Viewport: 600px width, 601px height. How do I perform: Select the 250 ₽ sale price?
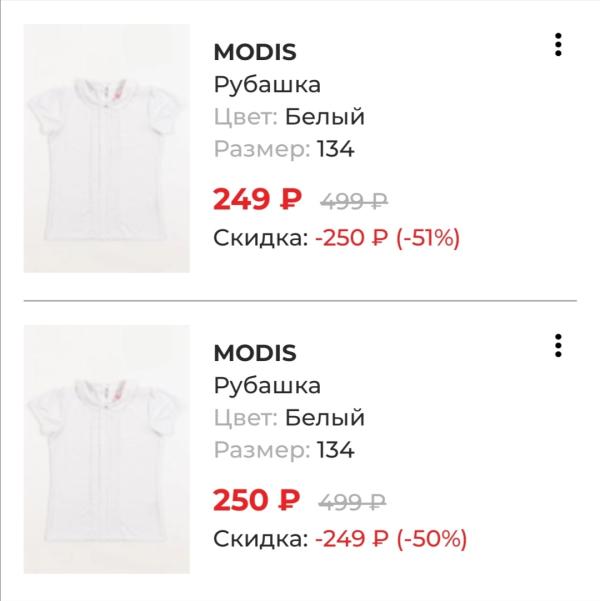pyautogui.click(x=256, y=500)
